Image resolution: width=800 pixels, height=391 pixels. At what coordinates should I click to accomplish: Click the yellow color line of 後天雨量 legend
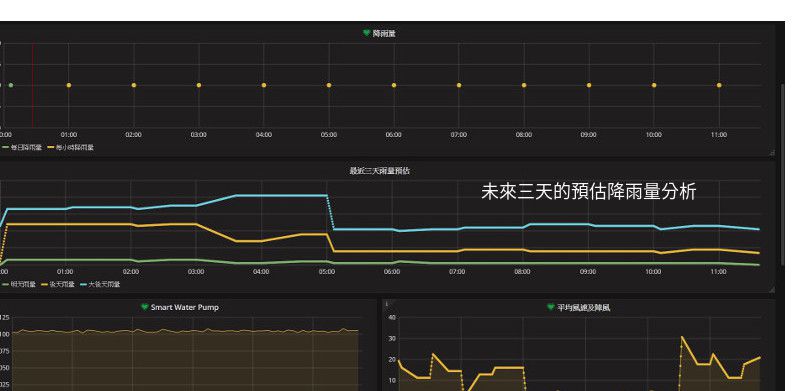pyautogui.click(x=44, y=284)
